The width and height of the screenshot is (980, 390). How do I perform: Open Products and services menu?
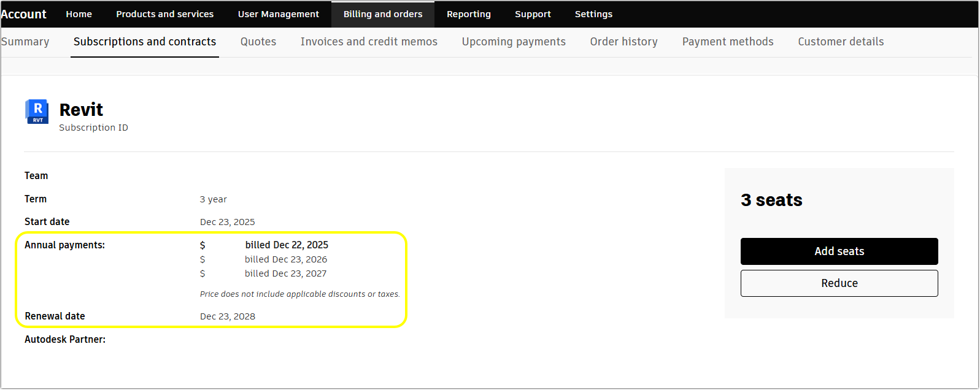165,14
